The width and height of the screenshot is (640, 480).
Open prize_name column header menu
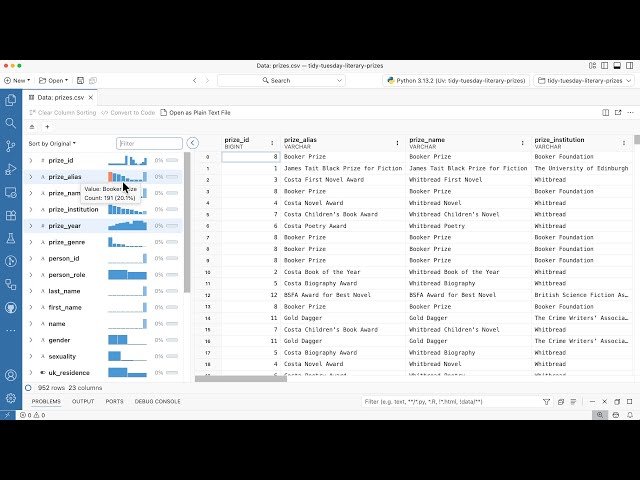(522, 143)
